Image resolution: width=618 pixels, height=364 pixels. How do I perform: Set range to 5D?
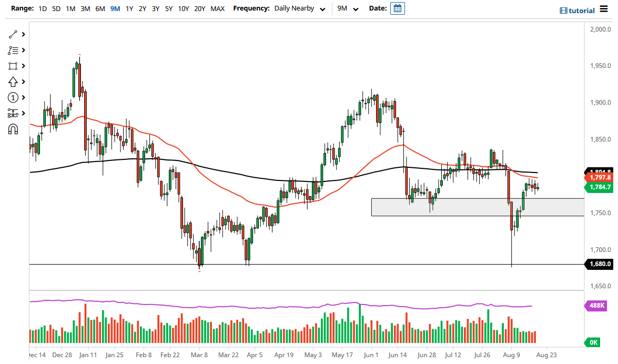(x=56, y=8)
